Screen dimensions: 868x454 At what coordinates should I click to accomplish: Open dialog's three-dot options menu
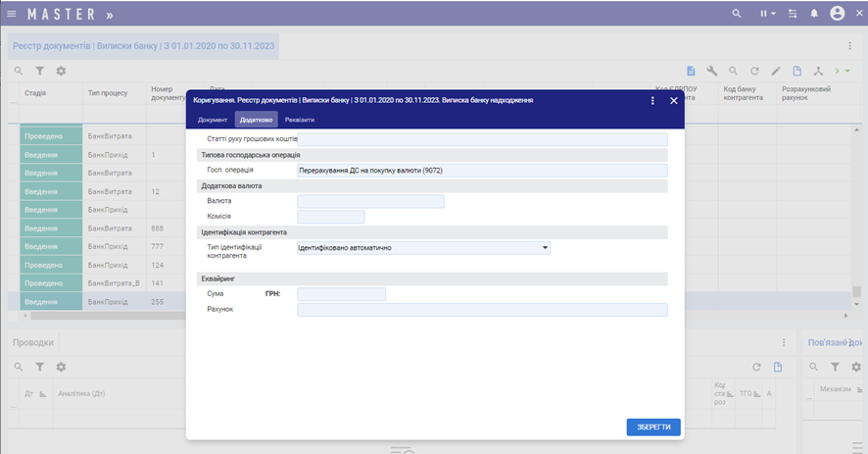coord(652,100)
